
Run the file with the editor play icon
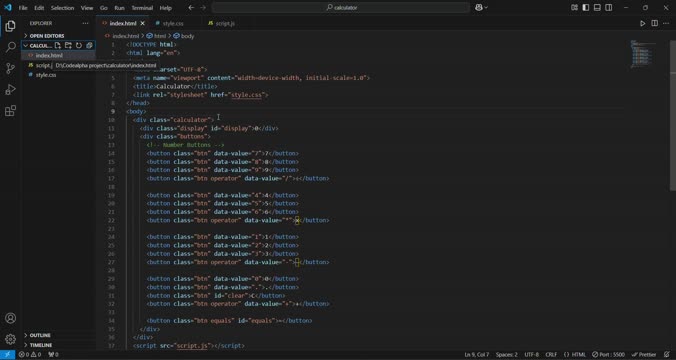pos(642,23)
